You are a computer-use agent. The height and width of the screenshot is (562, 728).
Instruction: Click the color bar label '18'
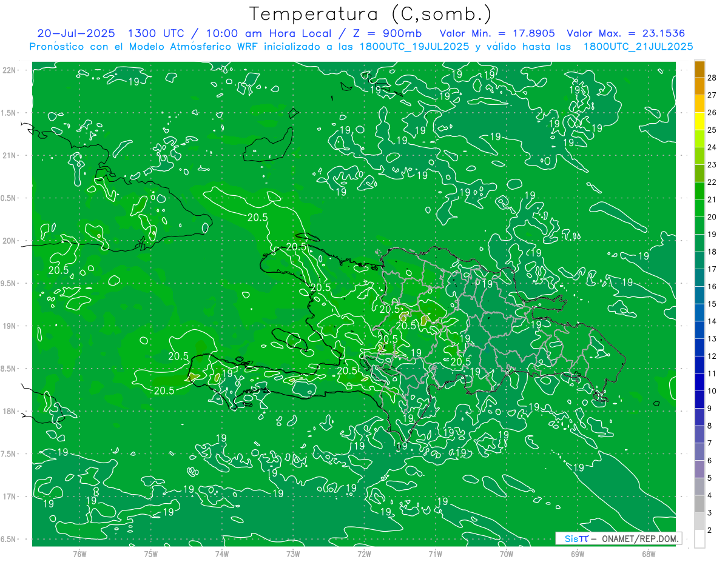click(x=712, y=252)
